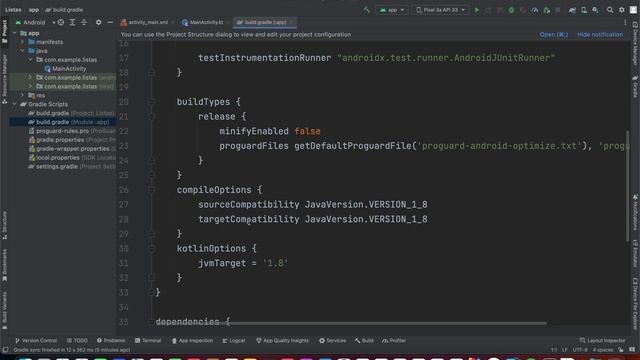Viewport: 640px width, 360px height.
Task: Click Attach Debugger to Android Process icon
Action: tap(547, 10)
